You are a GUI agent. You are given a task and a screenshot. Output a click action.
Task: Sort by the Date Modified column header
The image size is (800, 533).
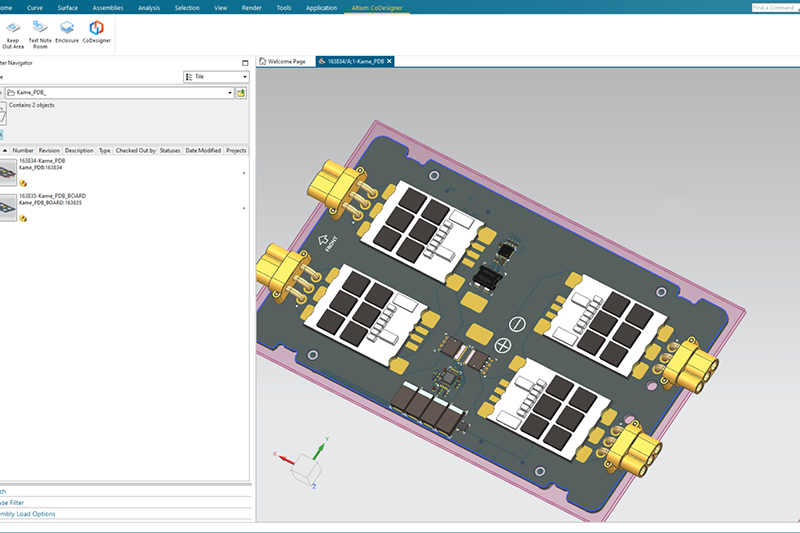coord(203,150)
